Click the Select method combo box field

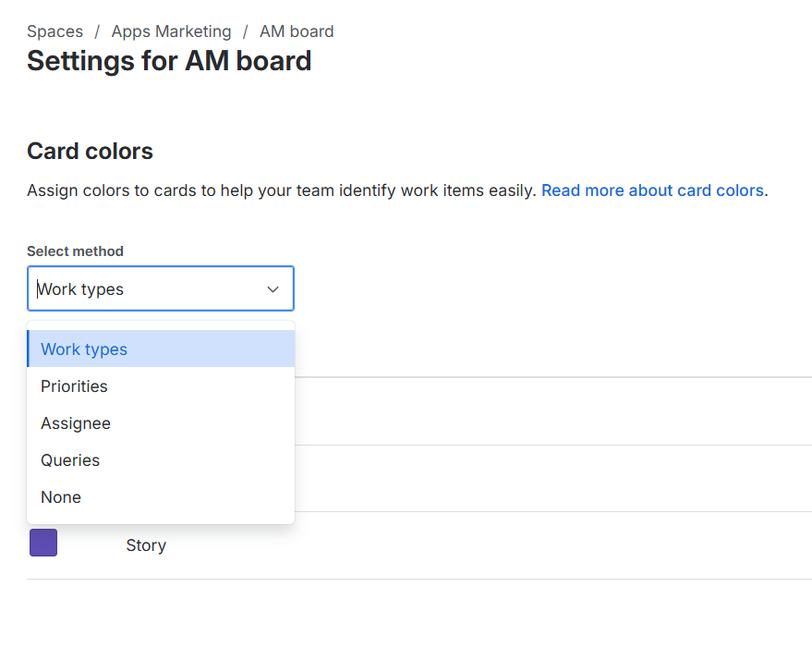point(148,289)
